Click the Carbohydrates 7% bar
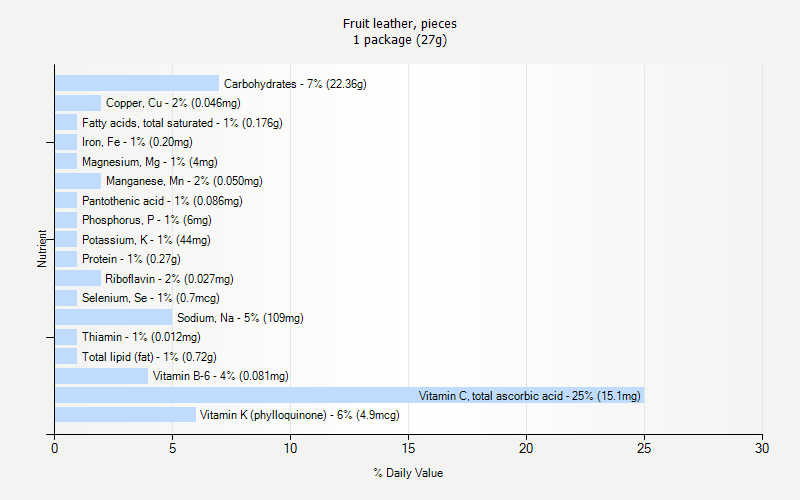Viewport: 800px width, 500px height. [x=137, y=83]
